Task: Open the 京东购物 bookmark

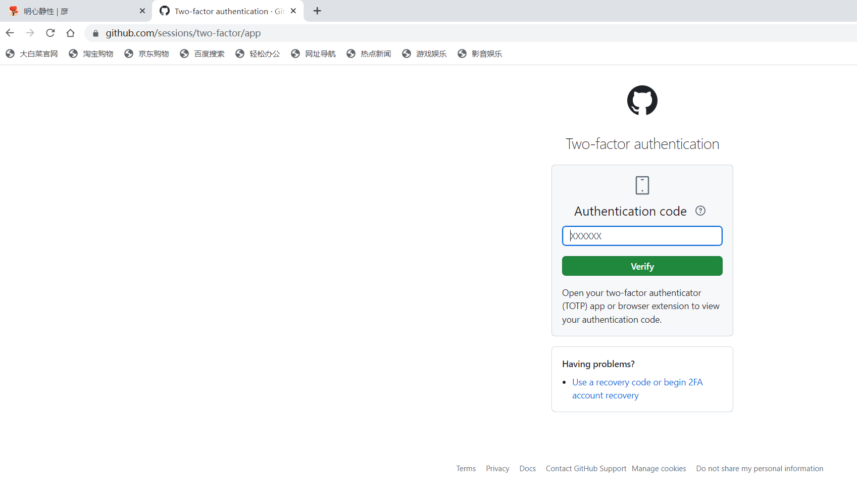Action: click(146, 54)
